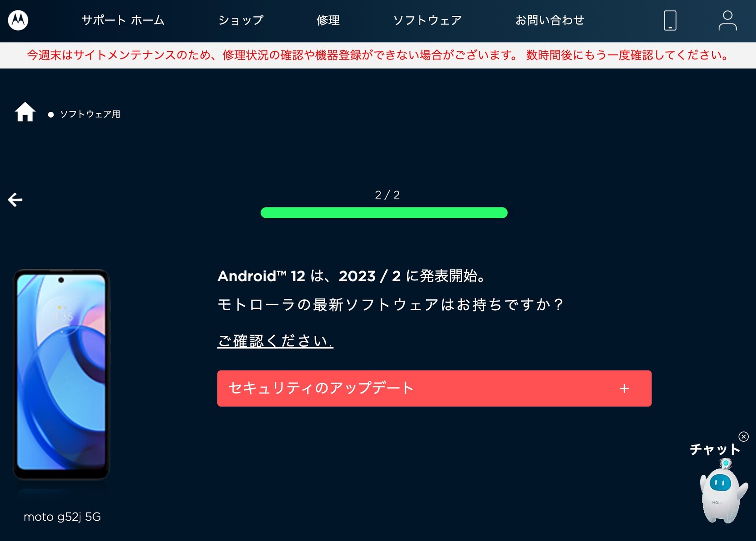Open the サポート ホーム menu item
This screenshot has height=541, width=756.
(123, 20)
